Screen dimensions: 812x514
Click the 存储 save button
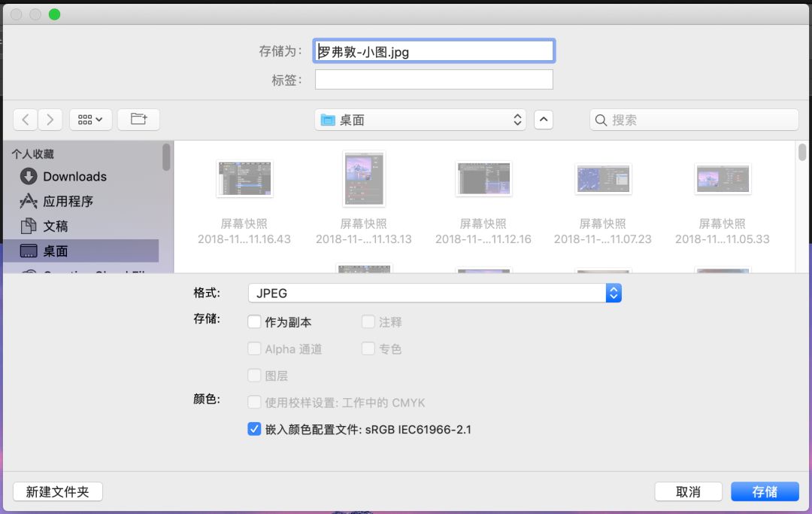(765, 491)
